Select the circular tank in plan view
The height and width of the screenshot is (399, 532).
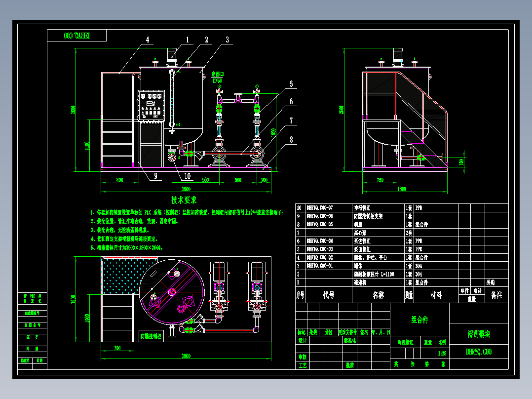click(x=172, y=292)
